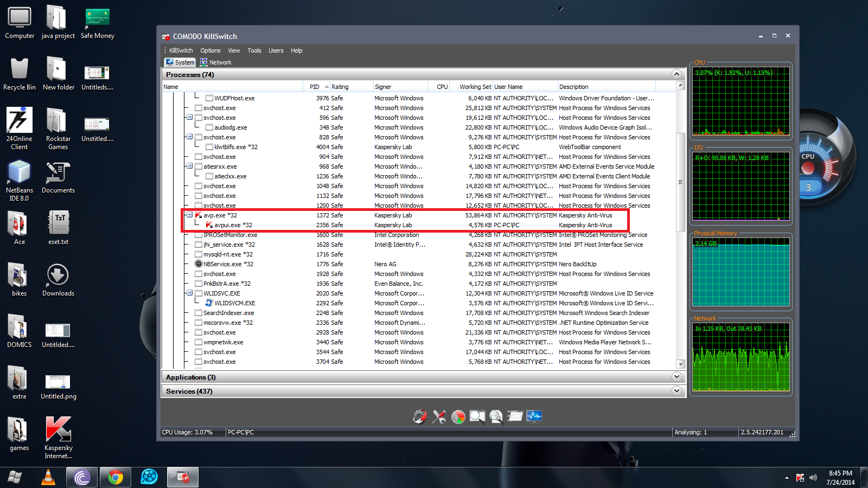Image resolution: width=868 pixels, height=488 pixels.
Task: Select the mysqld-nt.exe *32 process row
Action: click(x=419, y=254)
